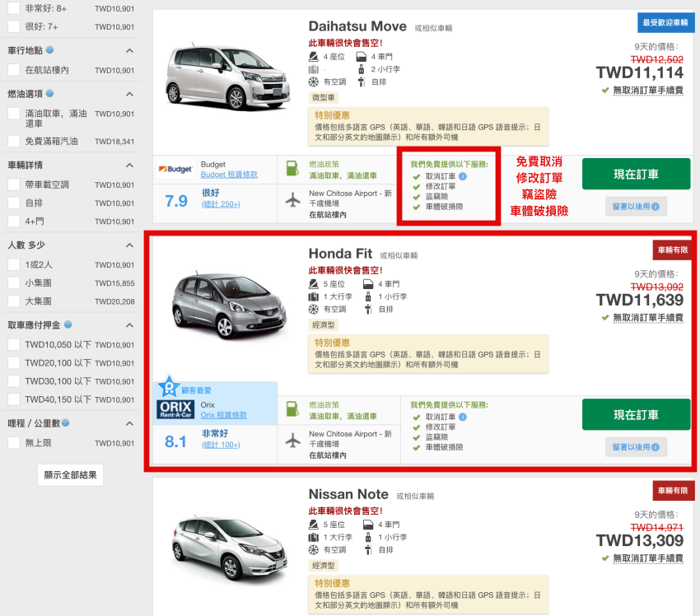Check the 非常好: 8+ rating filter
Image resolution: width=700 pixels, height=616 pixels.
pos(14,8)
